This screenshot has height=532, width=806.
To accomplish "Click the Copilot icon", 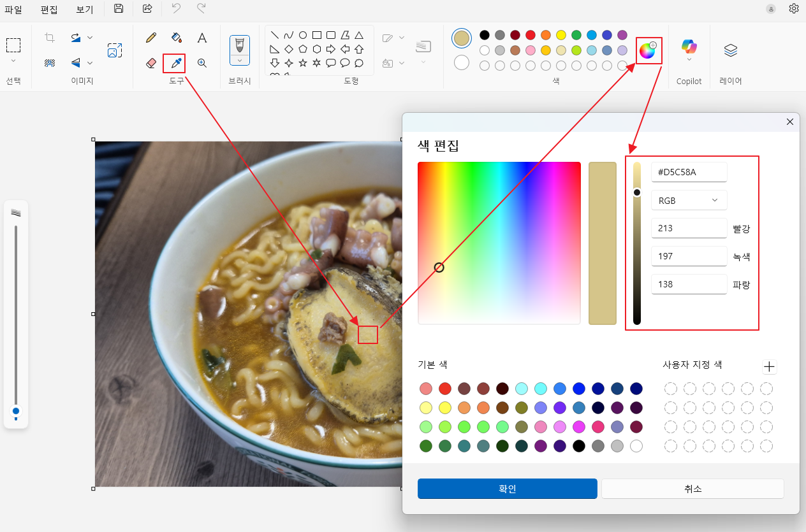I will (689, 47).
